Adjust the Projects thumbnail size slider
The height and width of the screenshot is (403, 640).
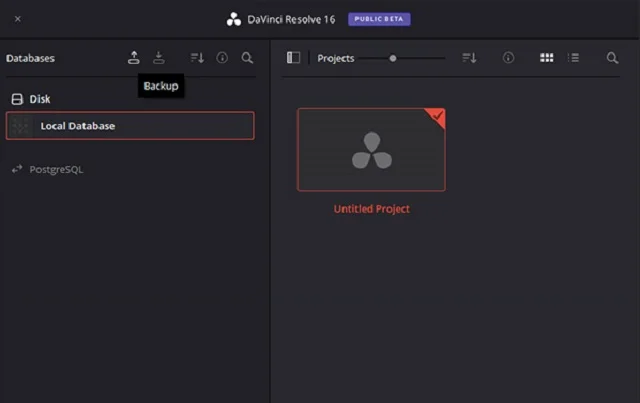393,58
